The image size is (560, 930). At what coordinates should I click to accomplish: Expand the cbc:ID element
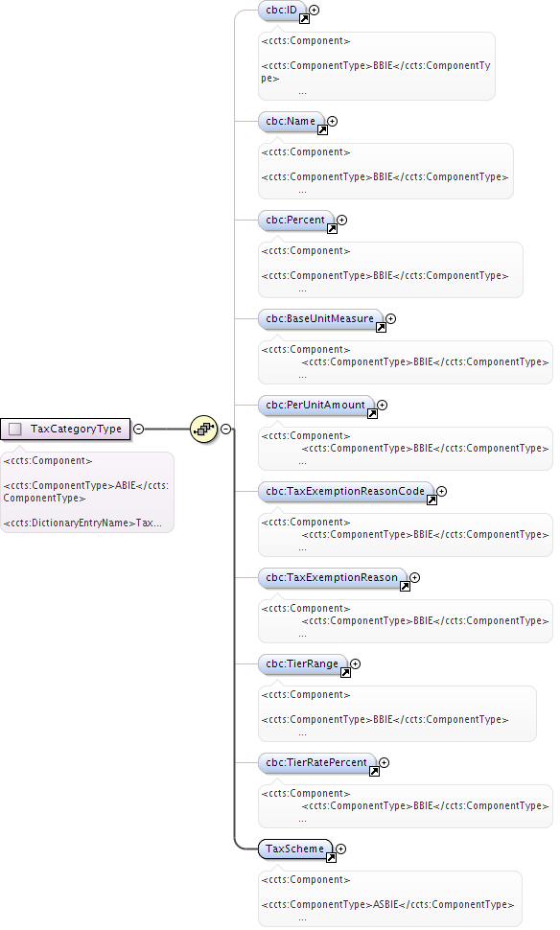point(314,11)
